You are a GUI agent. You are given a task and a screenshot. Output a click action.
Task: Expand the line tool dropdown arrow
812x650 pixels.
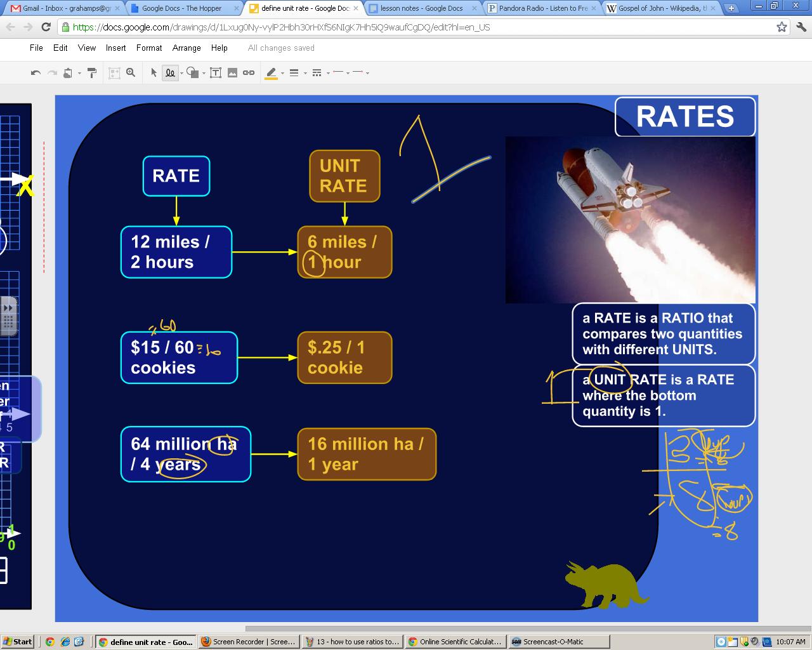pos(181,74)
